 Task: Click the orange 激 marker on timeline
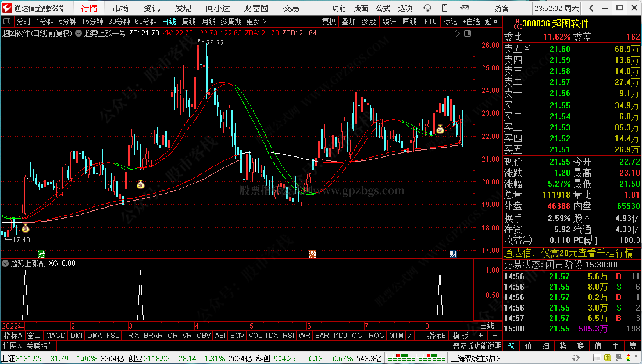[x=313, y=254]
